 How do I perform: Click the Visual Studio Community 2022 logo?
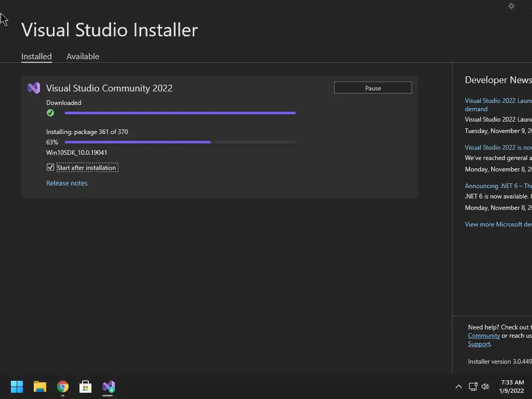(x=34, y=88)
